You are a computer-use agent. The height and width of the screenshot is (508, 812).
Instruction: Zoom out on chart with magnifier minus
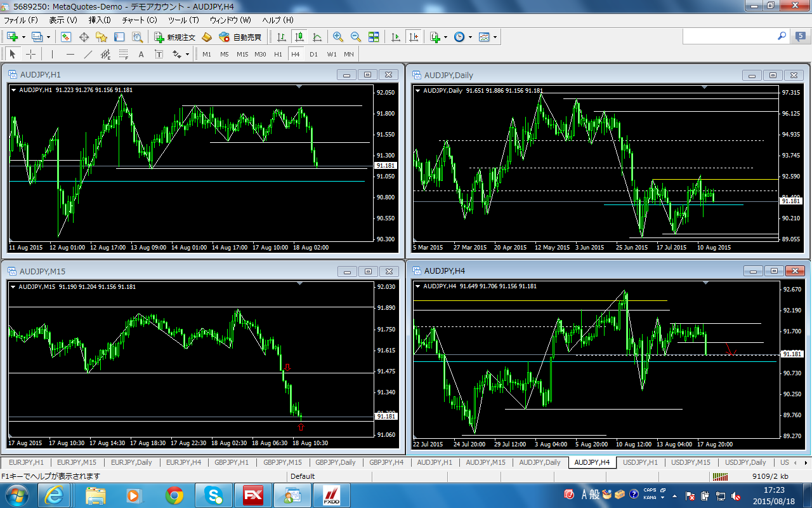tap(356, 37)
